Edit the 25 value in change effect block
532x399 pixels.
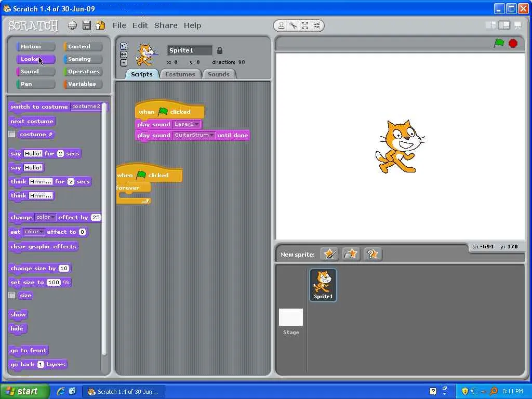coord(96,218)
